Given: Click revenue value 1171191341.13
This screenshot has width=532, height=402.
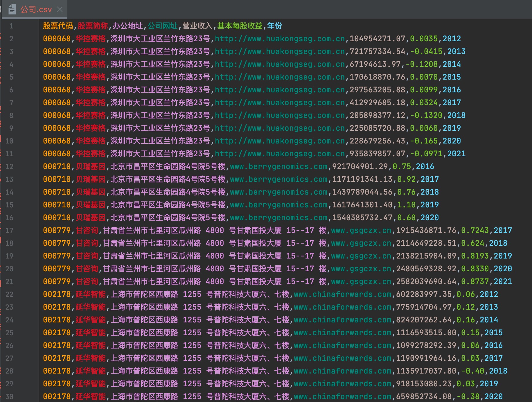Looking at the screenshot, I should [x=362, y=179].
